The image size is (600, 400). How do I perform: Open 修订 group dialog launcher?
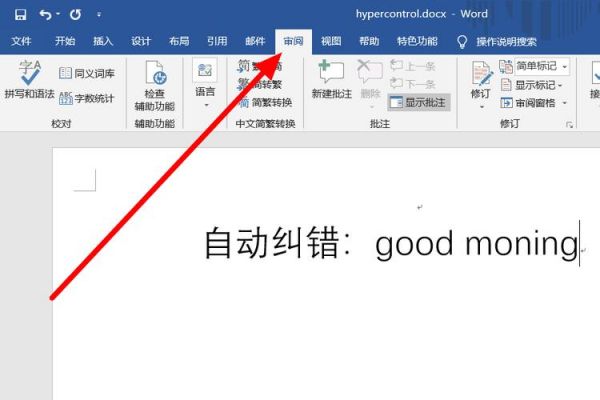569,124
